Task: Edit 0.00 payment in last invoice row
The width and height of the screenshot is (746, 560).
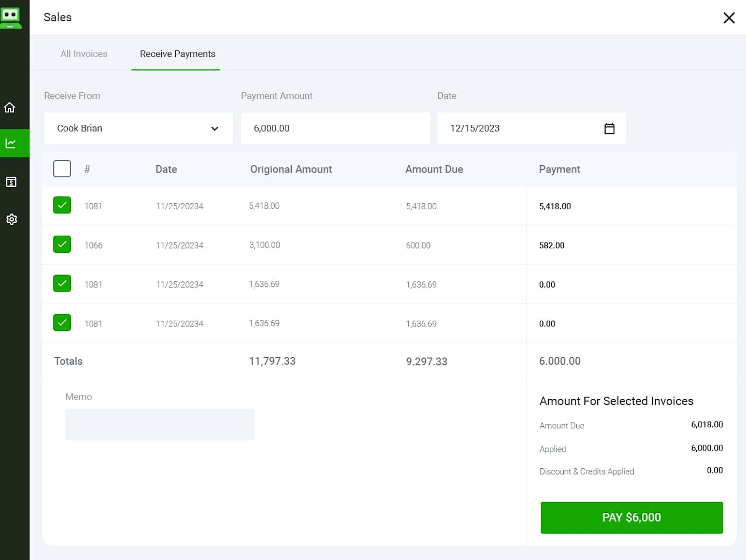Action: (x=547, y=324)
